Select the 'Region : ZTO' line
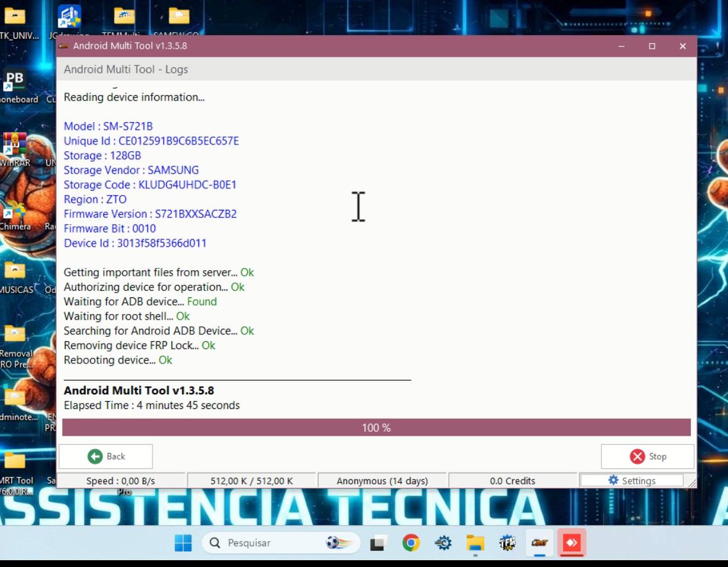 point(95,199)
